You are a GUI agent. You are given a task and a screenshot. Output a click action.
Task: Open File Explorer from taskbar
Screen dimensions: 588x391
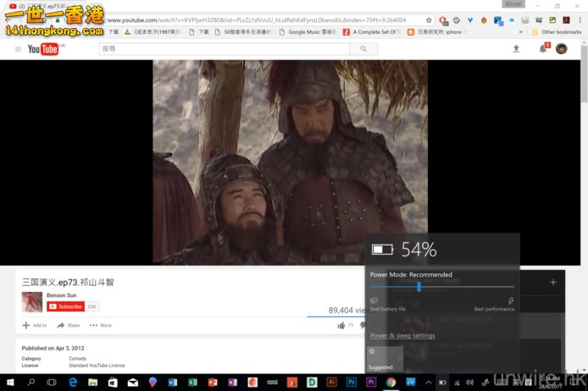(92, 383)
